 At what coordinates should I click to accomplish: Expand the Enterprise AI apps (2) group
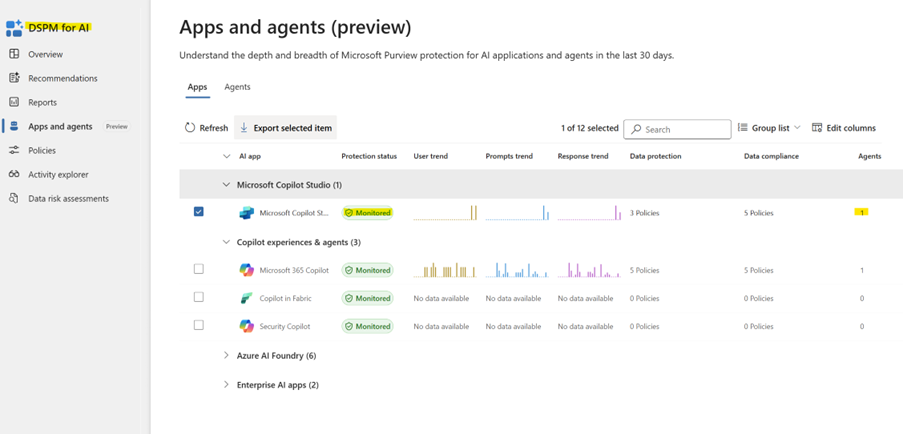pos(226,384)
